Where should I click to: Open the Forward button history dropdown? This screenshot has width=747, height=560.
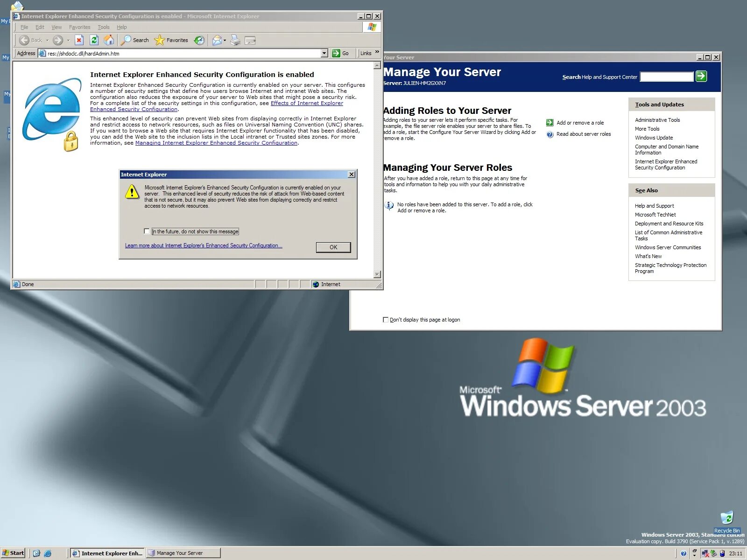(68, 40)
